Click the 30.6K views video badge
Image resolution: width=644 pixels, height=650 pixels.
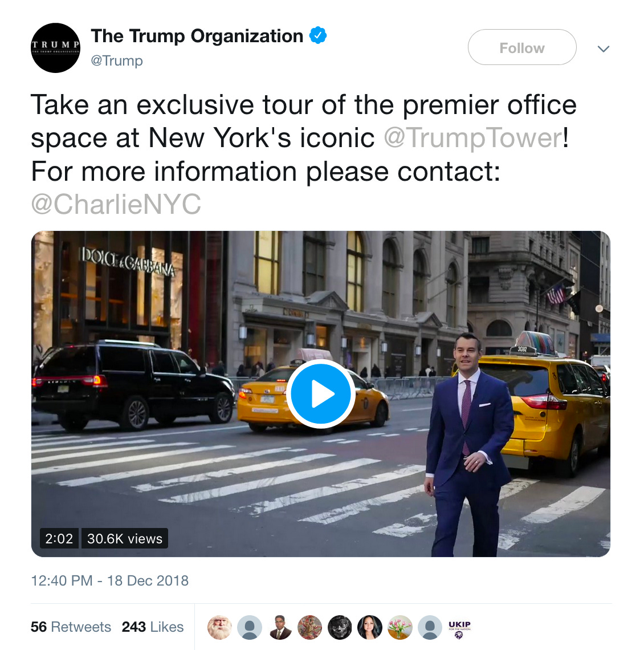pyautogui.click(x=125, y=538)
